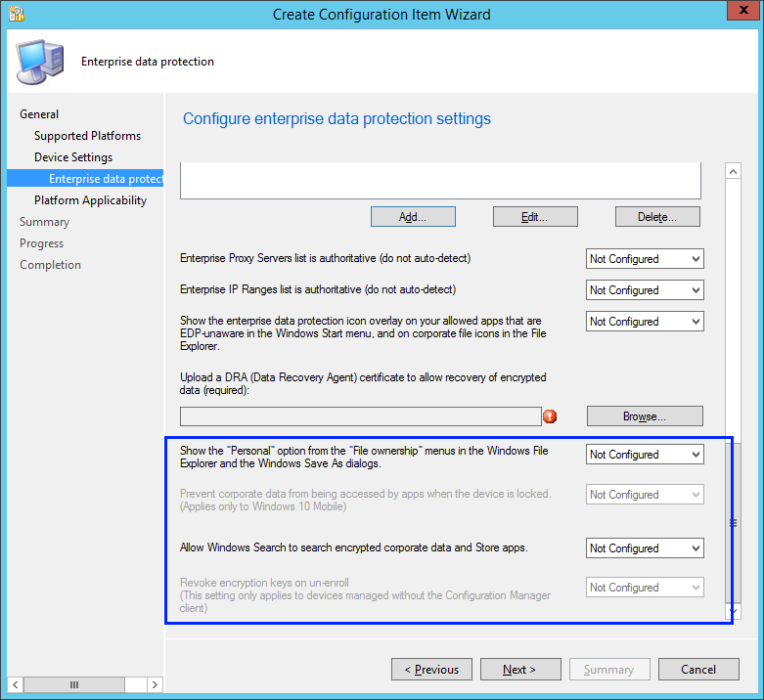Go to Platform Applicability step

90,200
